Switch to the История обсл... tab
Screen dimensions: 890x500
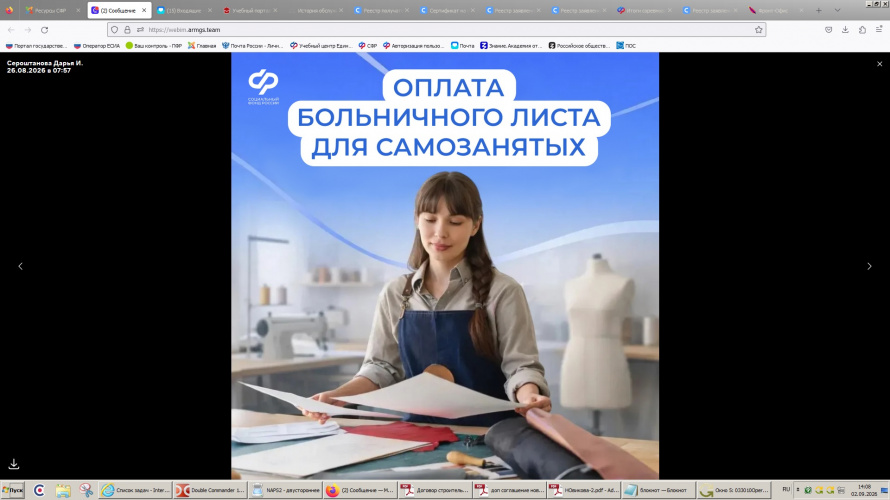pyautogui.click(x=316, y=10)
